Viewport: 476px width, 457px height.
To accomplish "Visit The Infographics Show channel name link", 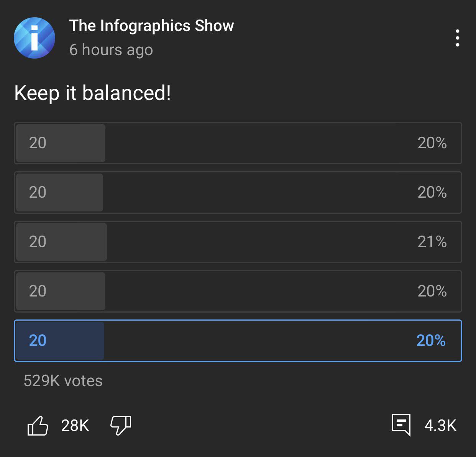I will tap(151, 26).
